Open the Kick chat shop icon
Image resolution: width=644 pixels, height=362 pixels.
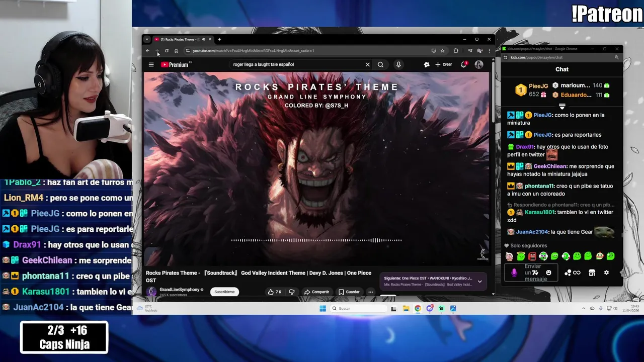pos(592,273)
